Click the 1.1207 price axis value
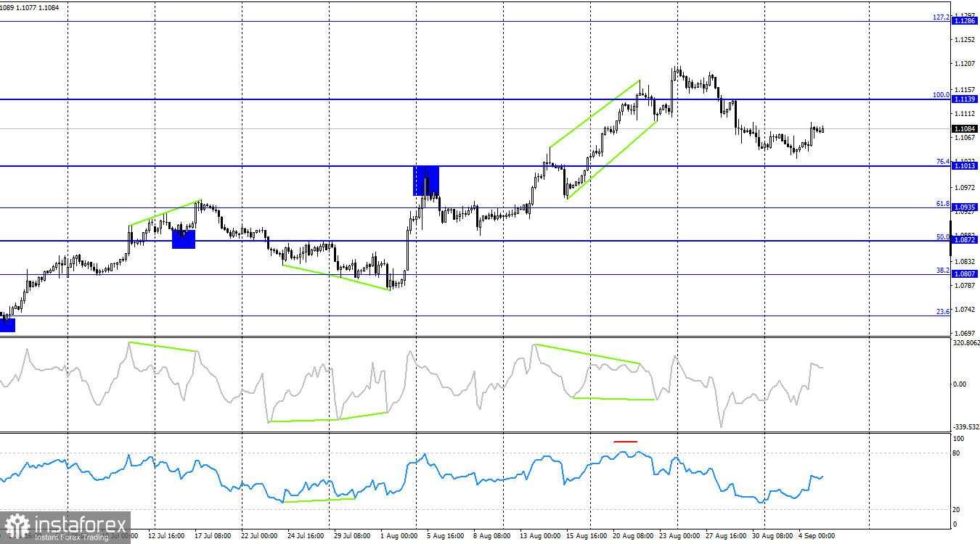Image resolution: width=980 pixels, height=544 pixels. [965, 64]
